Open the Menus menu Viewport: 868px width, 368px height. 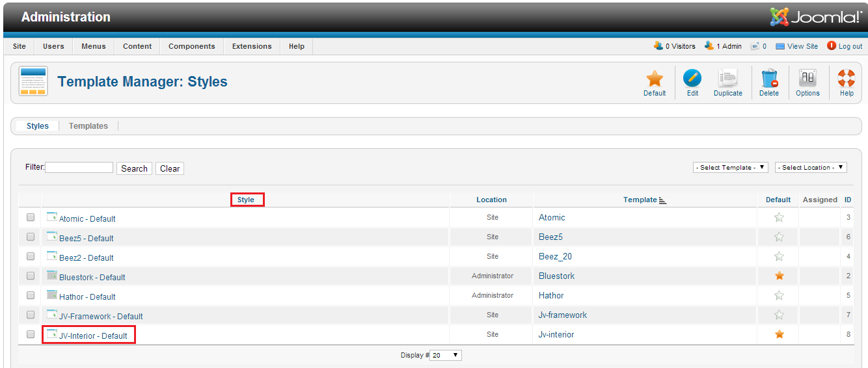94,46
